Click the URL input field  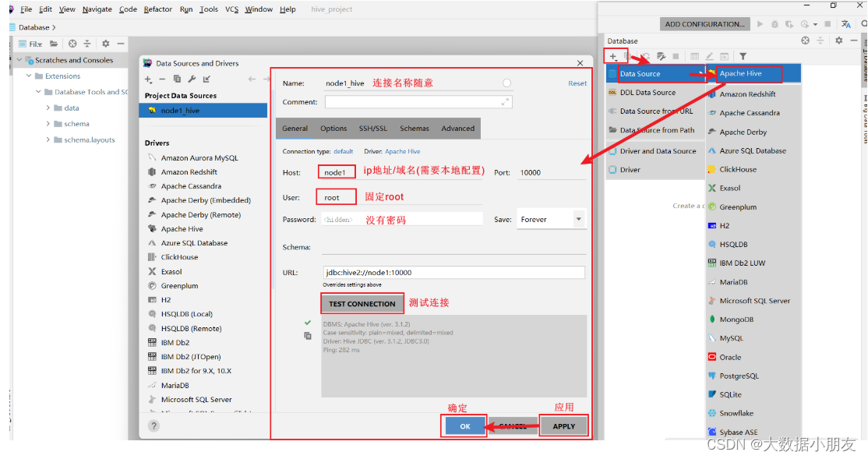coord(454,273)
